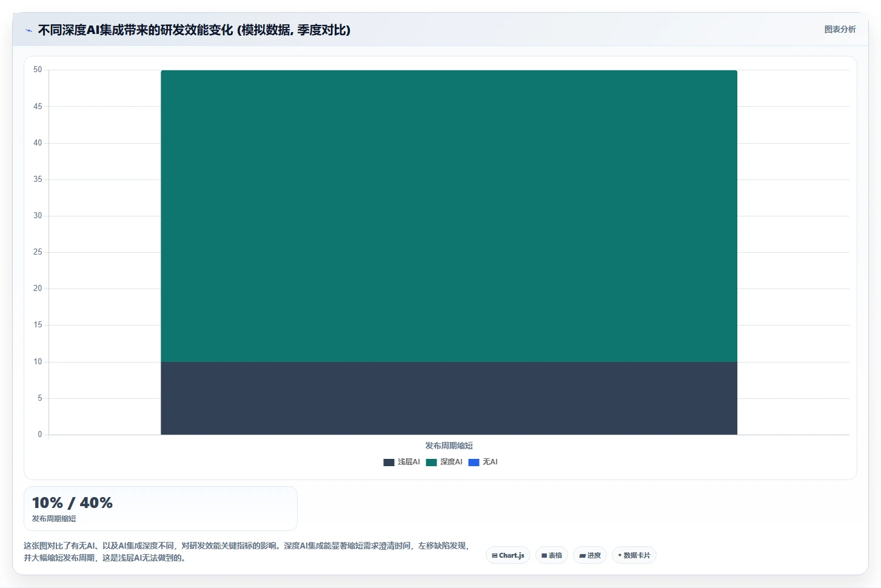The height and width of the screenshot is (588, 881).
Task: Click the 图表分析 label
Action: click(x=840, y=29)
